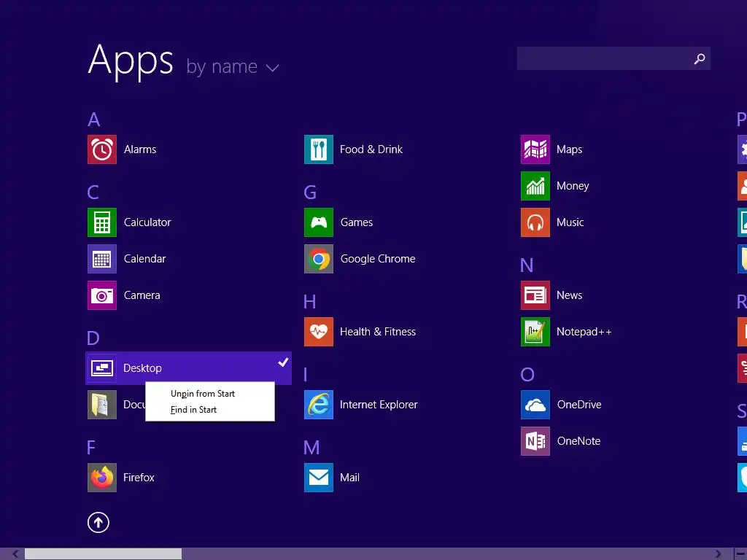Open the Internet Explorer icon
The height and width of the screenshot is (560, 747).
coord(319,405)
